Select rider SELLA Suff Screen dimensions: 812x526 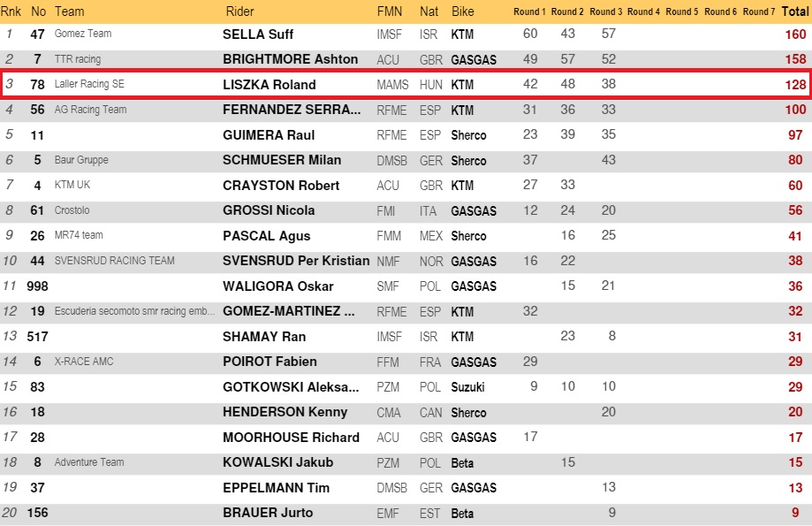click(258, 34)
